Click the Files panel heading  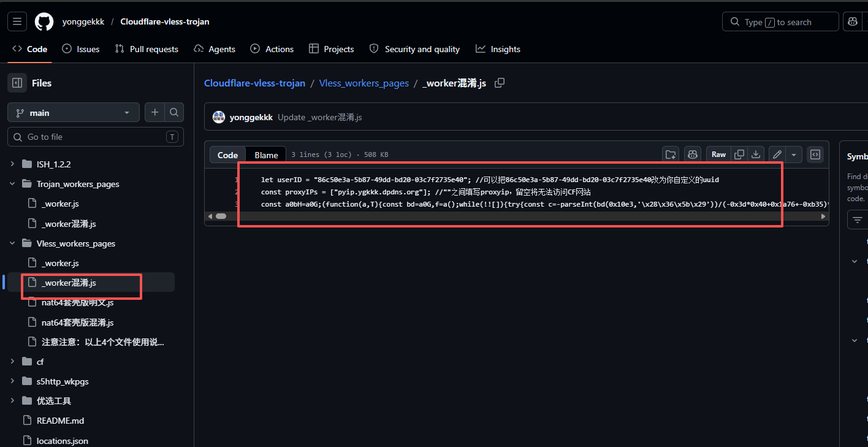tap(42, 83)
